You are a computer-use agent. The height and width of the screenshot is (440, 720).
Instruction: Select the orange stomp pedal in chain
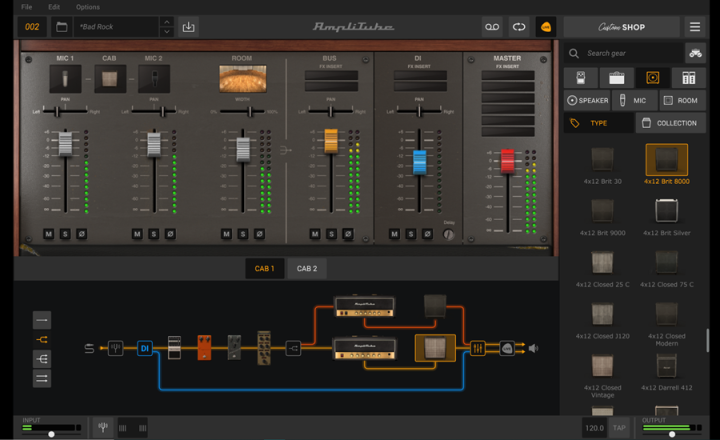[x=204, y=348]
